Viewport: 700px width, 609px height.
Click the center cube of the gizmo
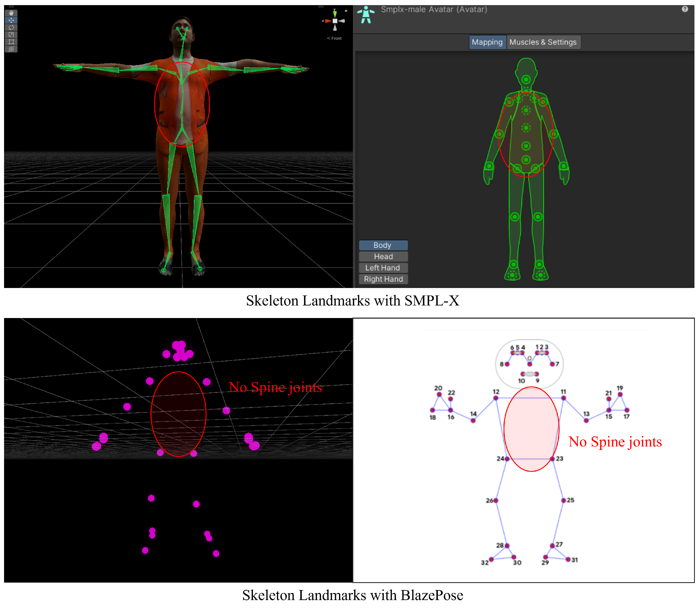(x=335, y=21)
